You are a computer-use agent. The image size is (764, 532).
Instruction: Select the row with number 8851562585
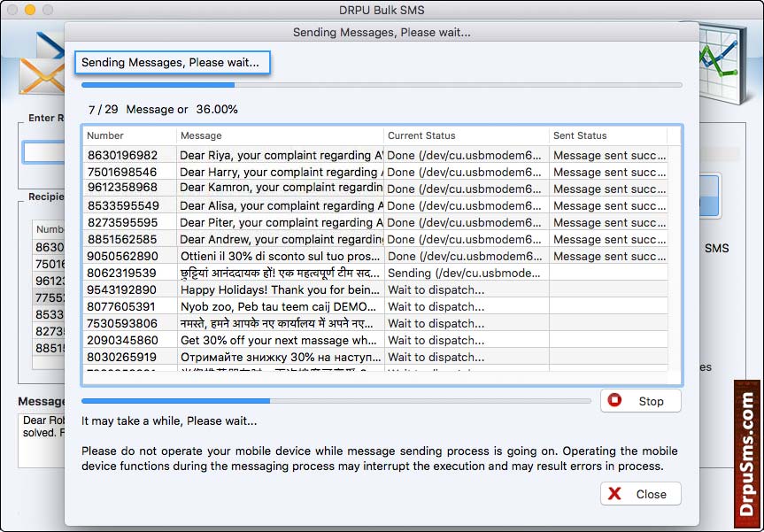375,239
